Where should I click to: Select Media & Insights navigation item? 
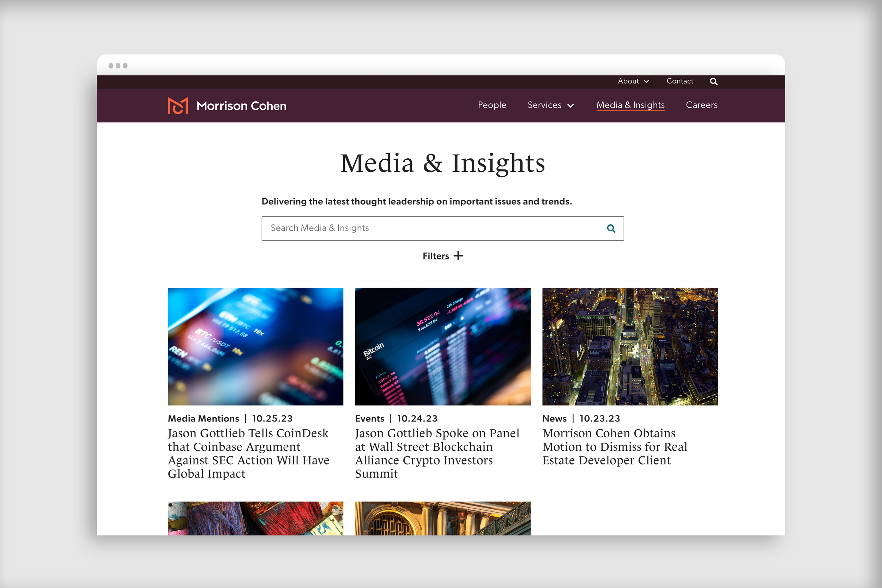[x=630, y=105]
